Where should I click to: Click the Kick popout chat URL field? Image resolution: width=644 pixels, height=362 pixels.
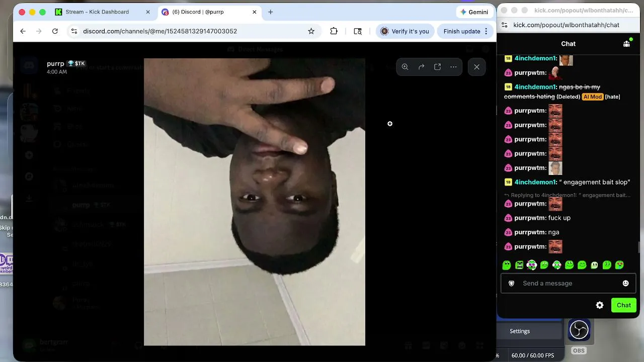[x=566, y=25]
